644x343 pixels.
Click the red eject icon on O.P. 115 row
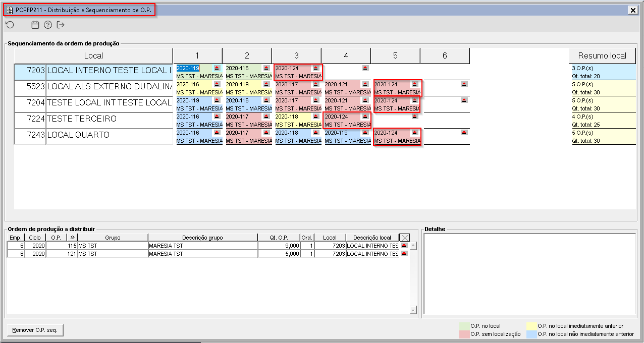coord(404,246)
